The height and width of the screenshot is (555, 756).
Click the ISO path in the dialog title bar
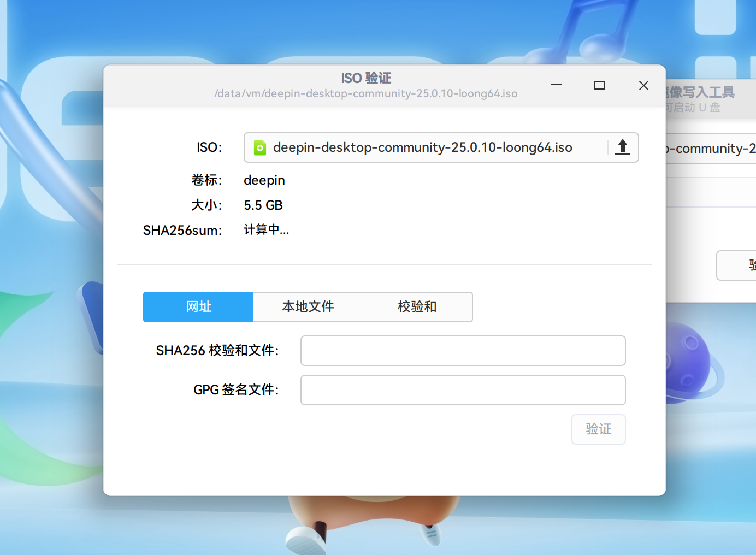pyautogui.click(x=365, y=93)
